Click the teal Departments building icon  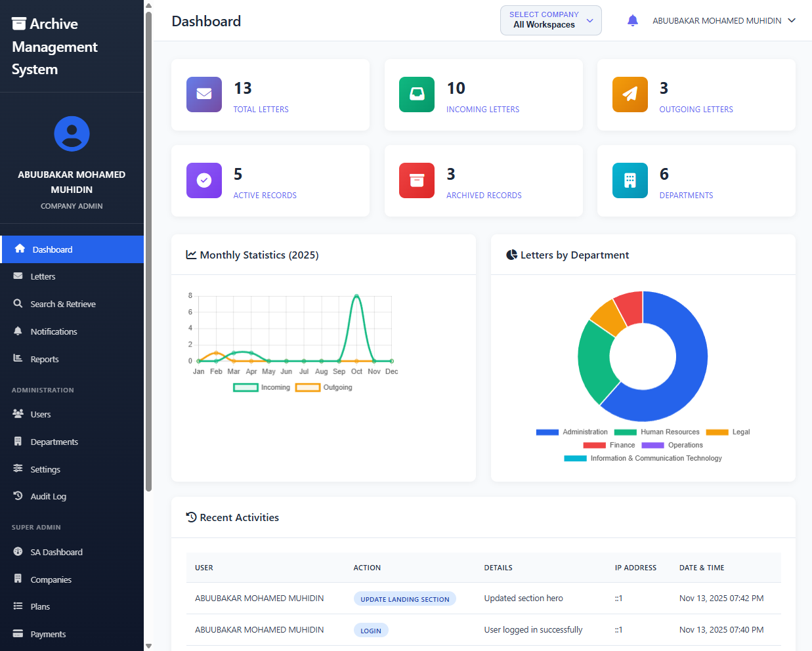pos(630,180)
